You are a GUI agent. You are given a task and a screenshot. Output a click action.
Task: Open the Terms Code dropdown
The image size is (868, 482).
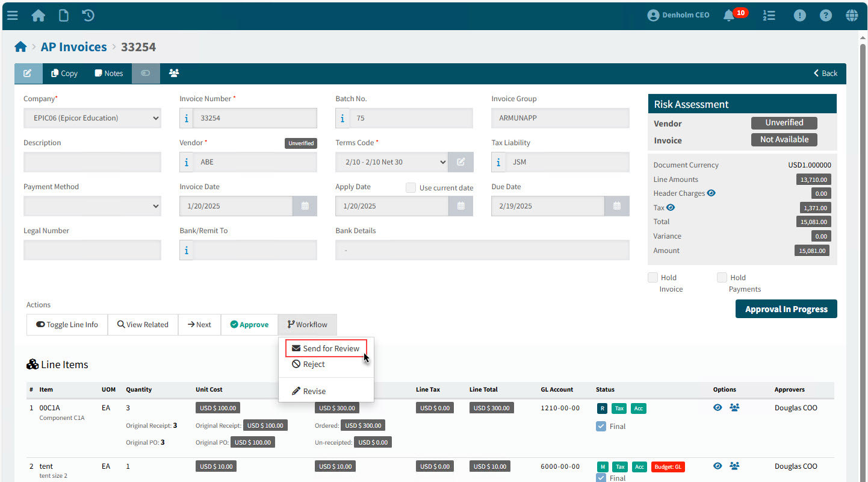(x=391, y=162)
